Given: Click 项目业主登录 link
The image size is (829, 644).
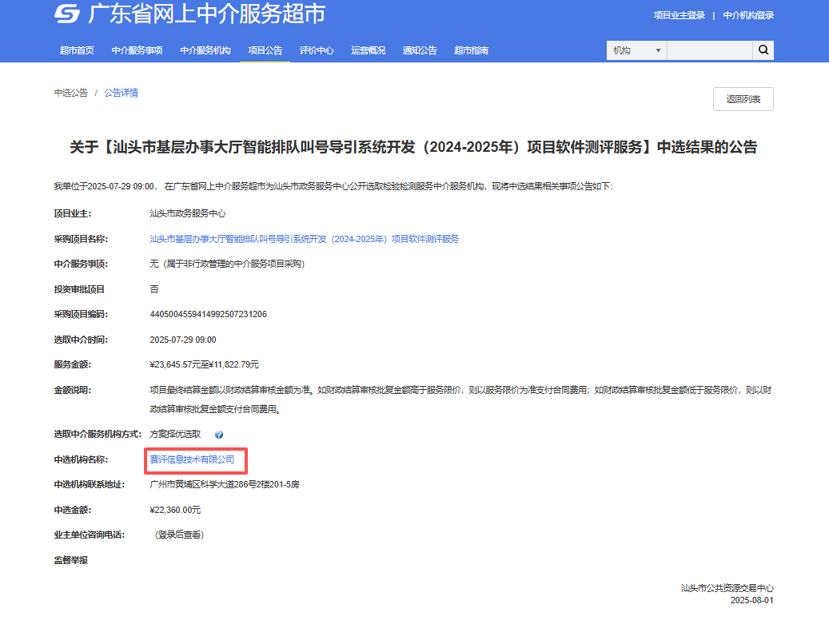Looking at the screenshot, I should click(679, 15).
